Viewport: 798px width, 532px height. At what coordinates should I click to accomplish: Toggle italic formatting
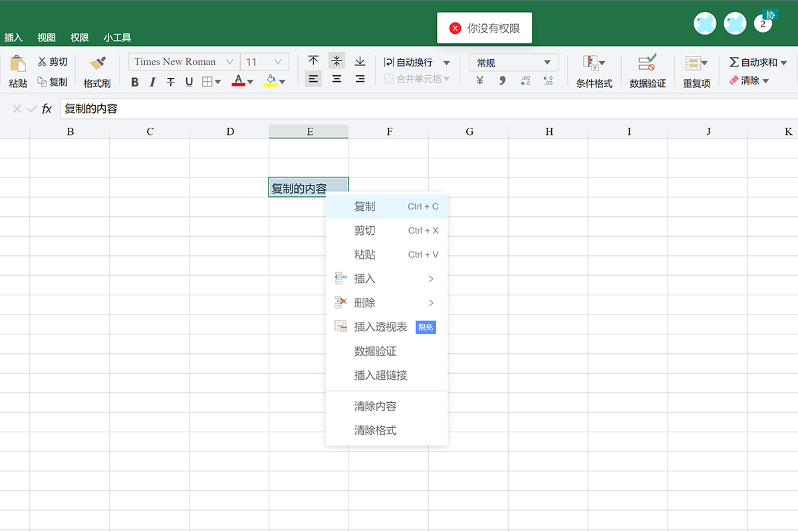click(x=153, y=82)
